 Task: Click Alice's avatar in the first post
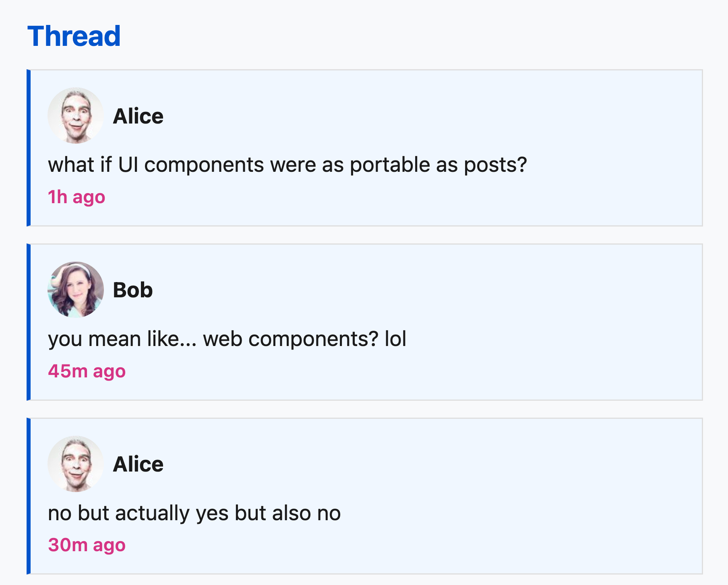point(76,115)
